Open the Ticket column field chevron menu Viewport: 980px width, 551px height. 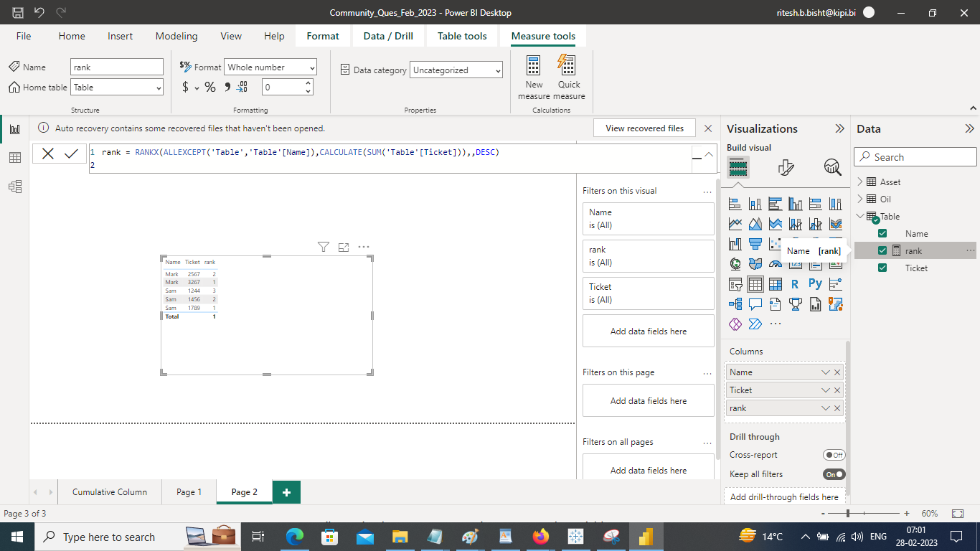[x=826, y=390]
